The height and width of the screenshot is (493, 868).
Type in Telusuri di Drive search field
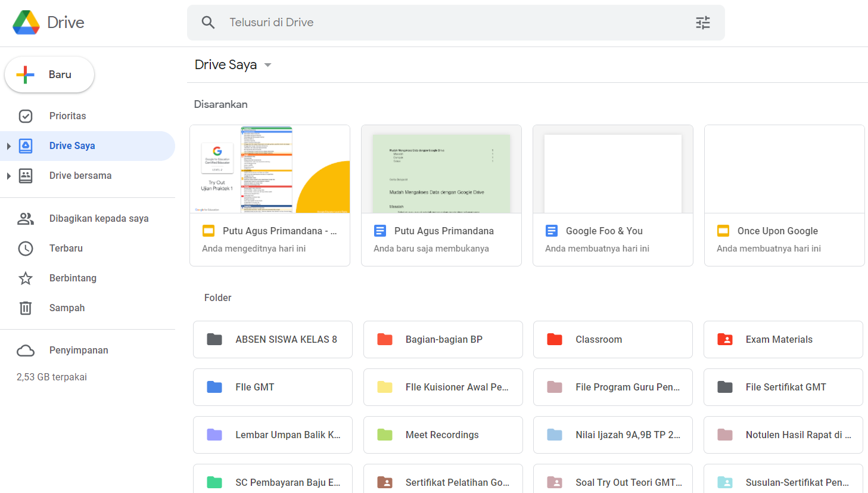tap(456, 23)
